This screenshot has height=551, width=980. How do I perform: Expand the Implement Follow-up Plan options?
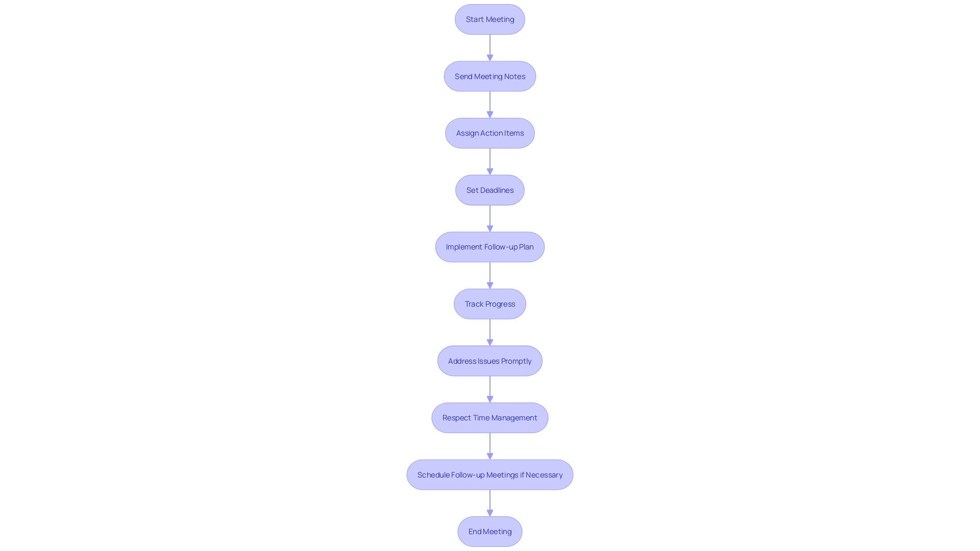click(489, 247)
